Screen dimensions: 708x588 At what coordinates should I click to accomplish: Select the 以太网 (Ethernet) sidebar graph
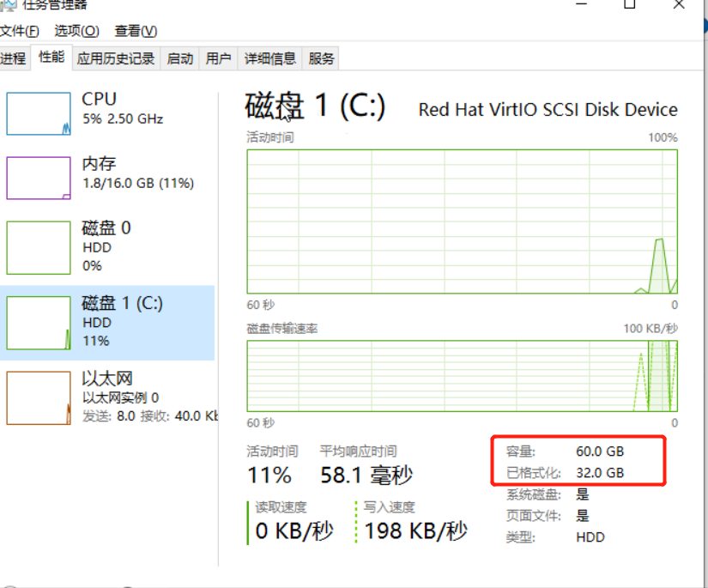[37, 396]
